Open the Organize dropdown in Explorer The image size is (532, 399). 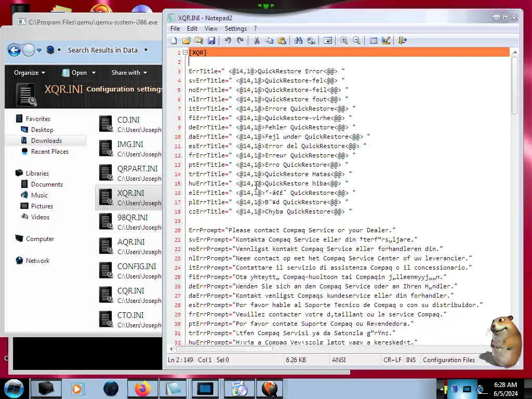tap(30, 73)
